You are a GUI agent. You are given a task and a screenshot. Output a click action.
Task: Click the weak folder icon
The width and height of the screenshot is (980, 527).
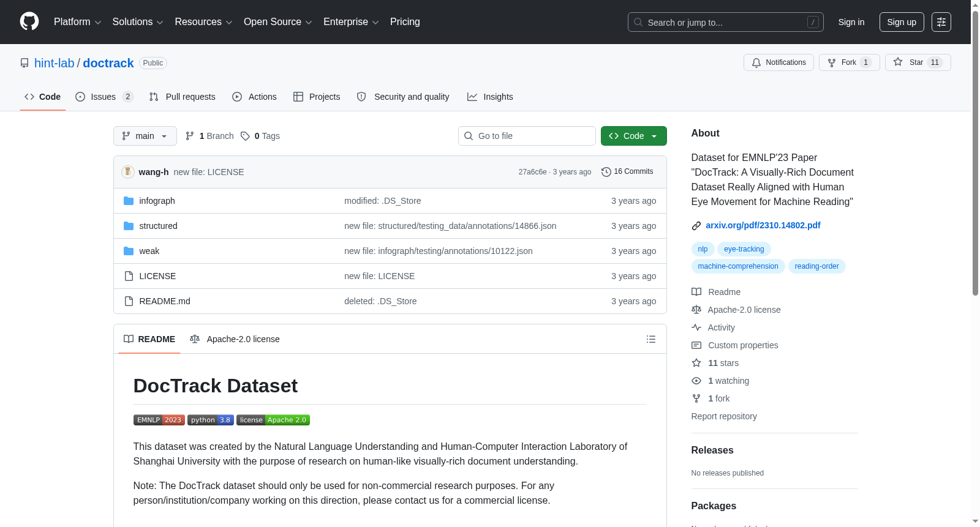coord(129,251)
